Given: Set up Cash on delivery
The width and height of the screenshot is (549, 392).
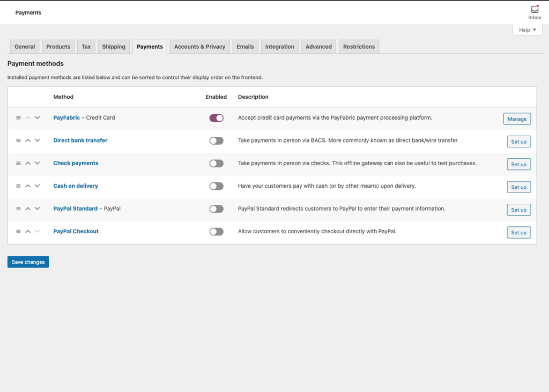Looking at the screenshot, I should point(519,187).
